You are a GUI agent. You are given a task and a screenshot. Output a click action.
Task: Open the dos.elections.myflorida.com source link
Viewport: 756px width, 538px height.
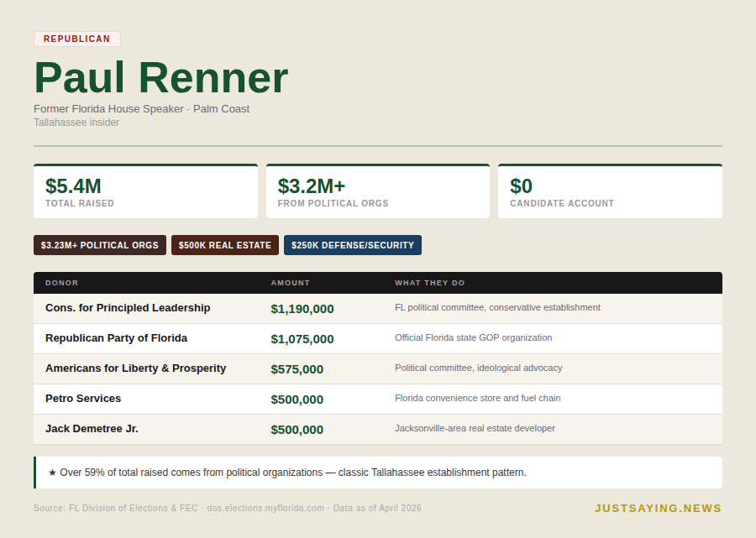pyautogui.click(x=265, y=509)
